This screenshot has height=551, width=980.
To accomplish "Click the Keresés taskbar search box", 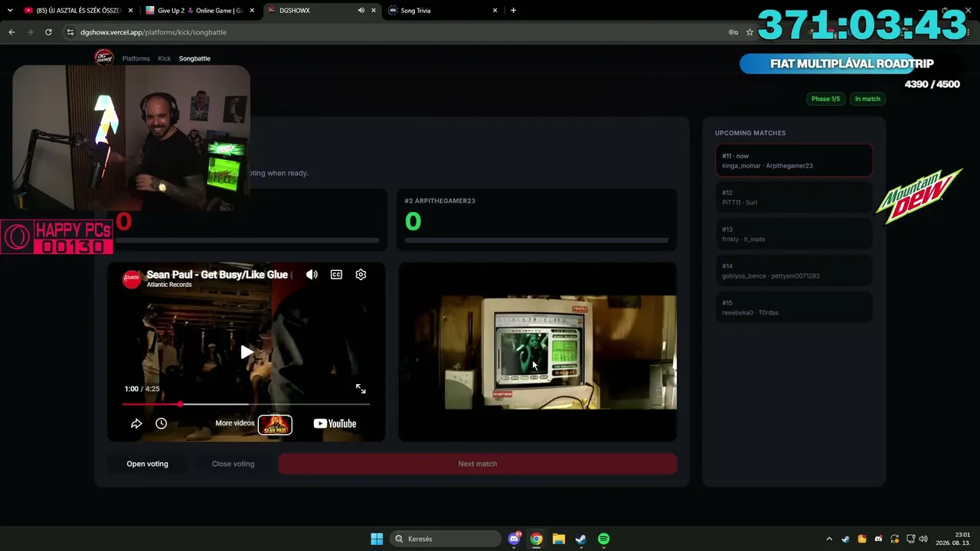I will click(445, 539).
